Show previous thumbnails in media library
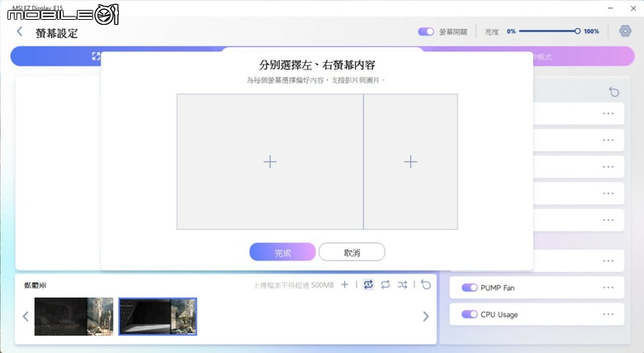 pos(26,317)
